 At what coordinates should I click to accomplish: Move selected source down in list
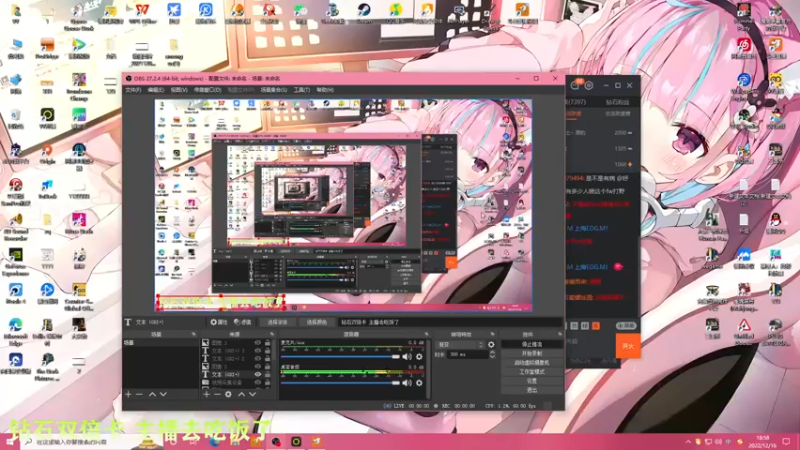tap(253, 394)
